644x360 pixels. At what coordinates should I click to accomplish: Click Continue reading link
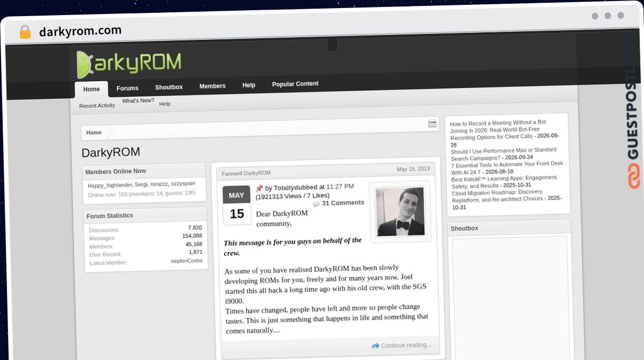click(x=406, y=345)
